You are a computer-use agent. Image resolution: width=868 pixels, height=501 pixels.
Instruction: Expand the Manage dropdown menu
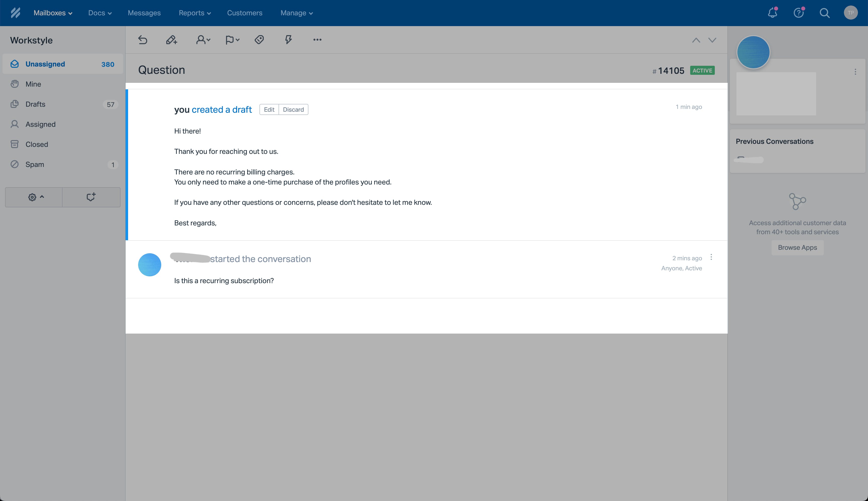tap(297, 13)
